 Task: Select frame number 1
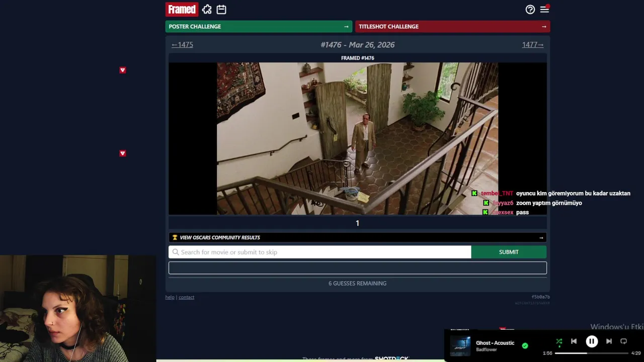357,223
